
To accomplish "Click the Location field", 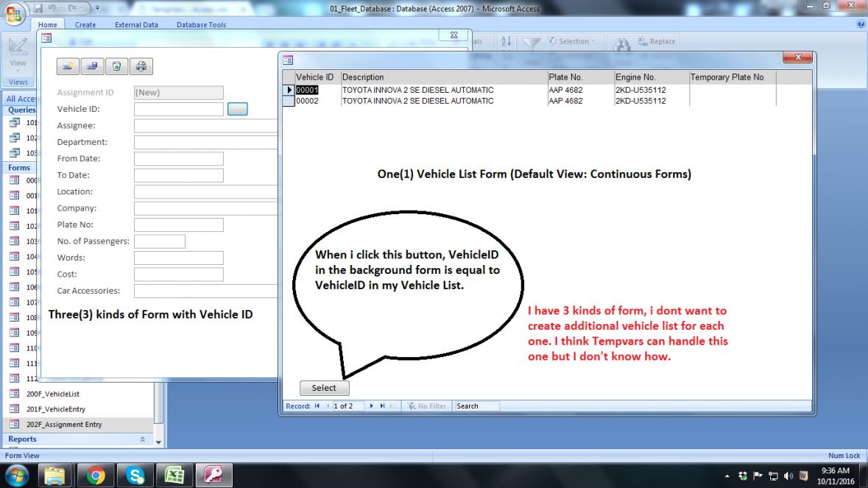I will coord(206,191).
